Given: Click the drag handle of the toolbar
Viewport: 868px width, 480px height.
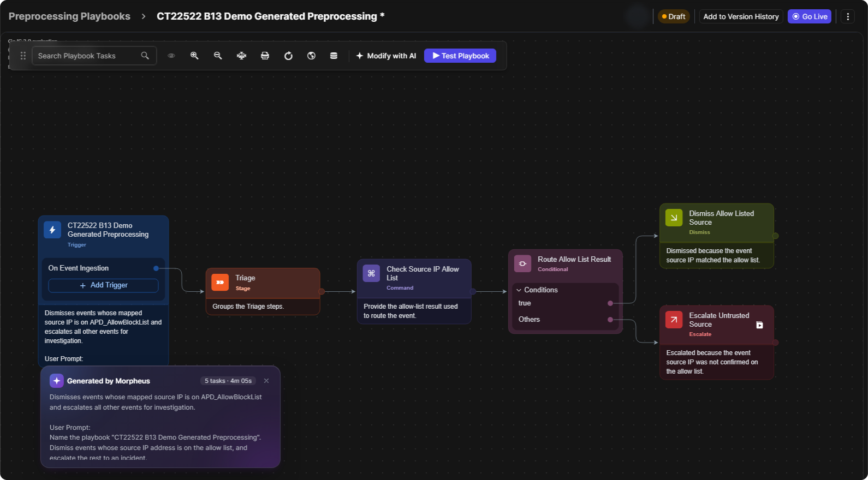Looking at the screenshot, I should click(23, 56).
